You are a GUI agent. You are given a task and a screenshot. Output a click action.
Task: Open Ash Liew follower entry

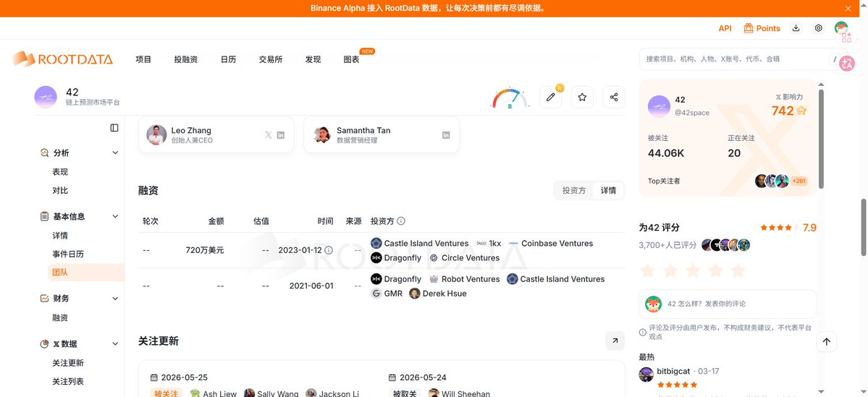[213, 393]
